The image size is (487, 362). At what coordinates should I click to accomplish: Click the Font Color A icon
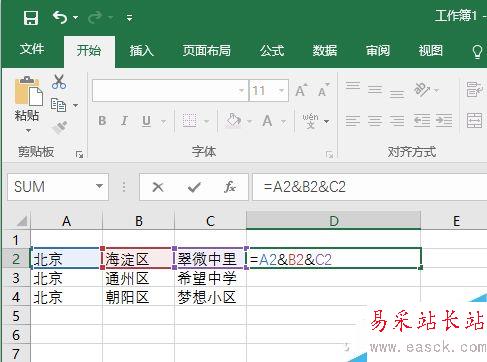coord(267,121)
